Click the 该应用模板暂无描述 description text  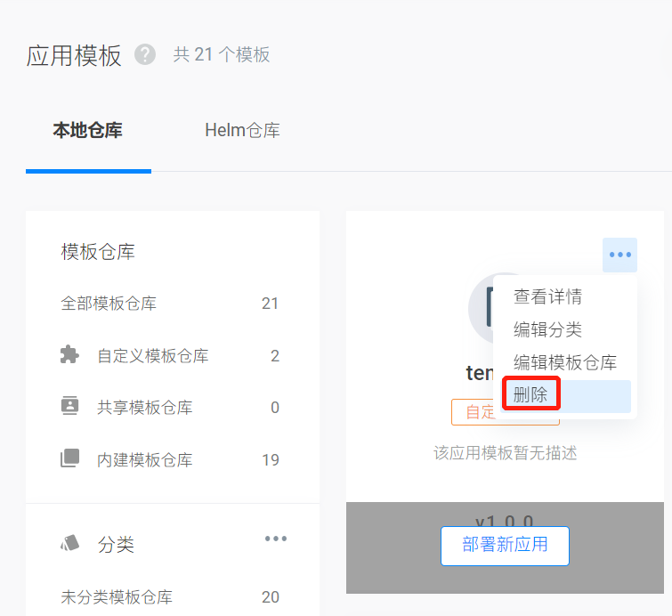point(505,453)
